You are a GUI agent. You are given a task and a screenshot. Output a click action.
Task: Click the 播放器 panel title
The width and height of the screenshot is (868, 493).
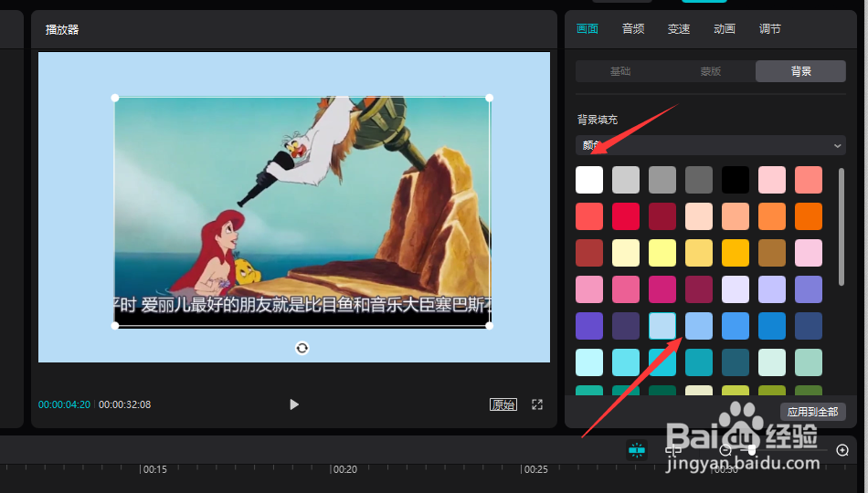point(62,30)
